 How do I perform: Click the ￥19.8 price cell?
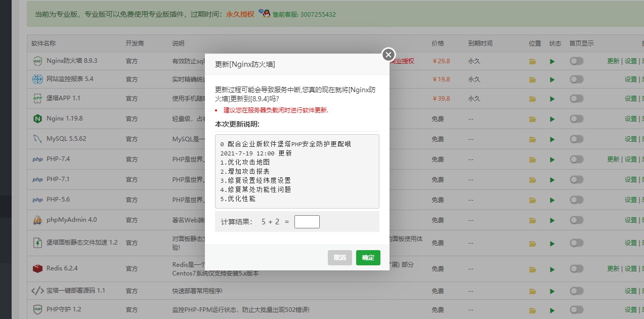pos(441,79)
